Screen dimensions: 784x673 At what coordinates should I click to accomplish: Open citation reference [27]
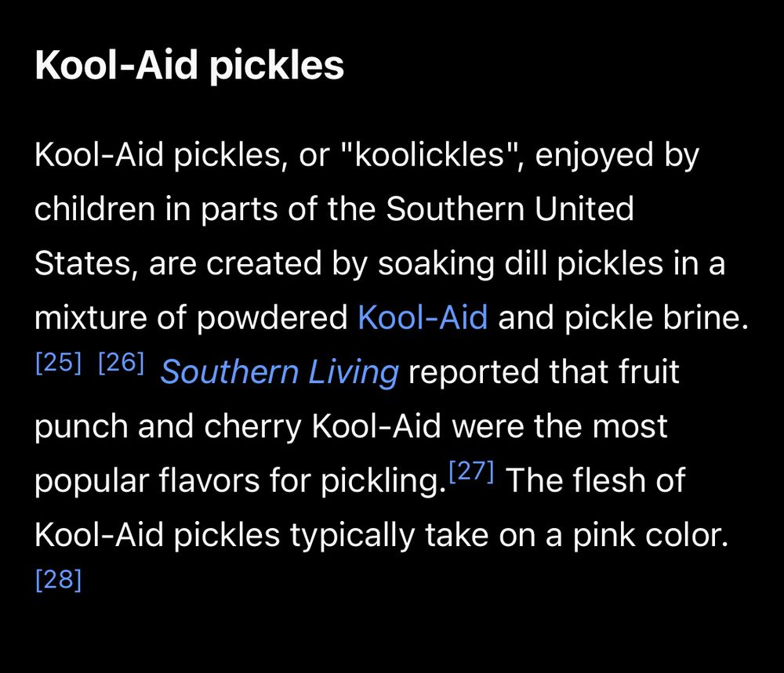click(x=471, y=471)
